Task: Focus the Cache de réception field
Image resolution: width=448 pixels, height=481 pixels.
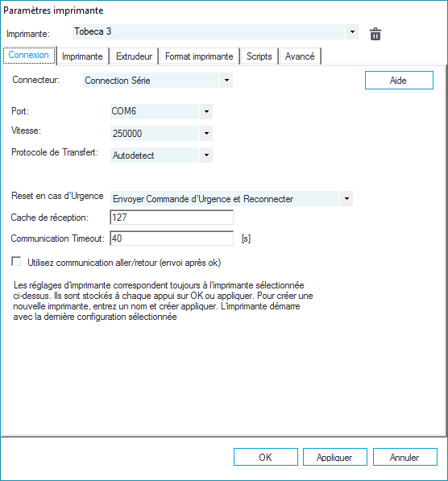Action: pyautogui.click(x=172, y=218)
